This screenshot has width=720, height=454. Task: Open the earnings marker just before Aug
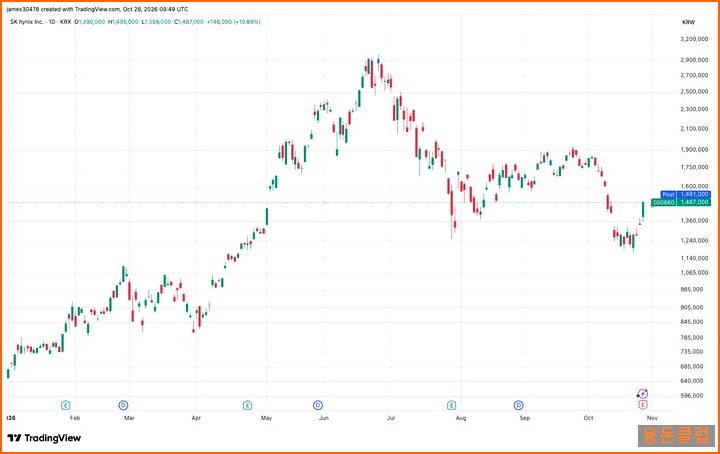pyautogui.click(x=451, y=405)
